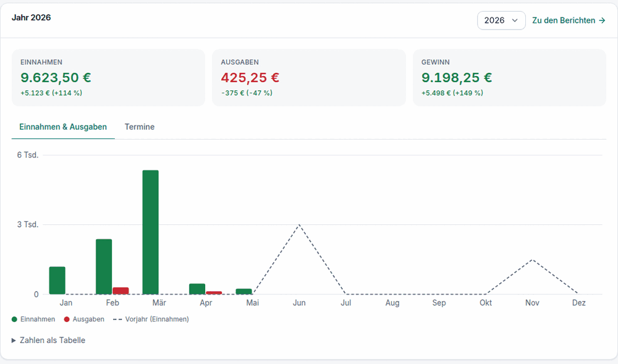The height and width of the screenshot is (364, 618).
Task: Click the Einnahmen amount 9.623,50 €
Action: click(56, 78)
